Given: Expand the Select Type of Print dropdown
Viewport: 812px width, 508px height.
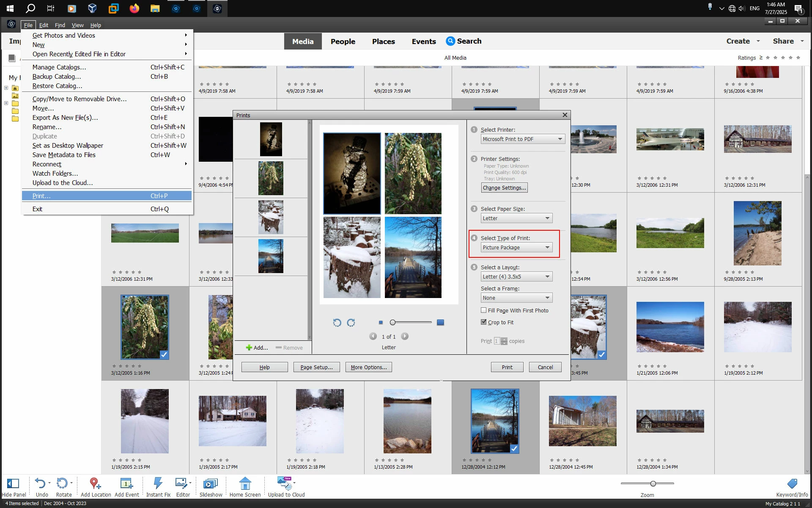Looking at the screenshot, I should click(516, 248).
